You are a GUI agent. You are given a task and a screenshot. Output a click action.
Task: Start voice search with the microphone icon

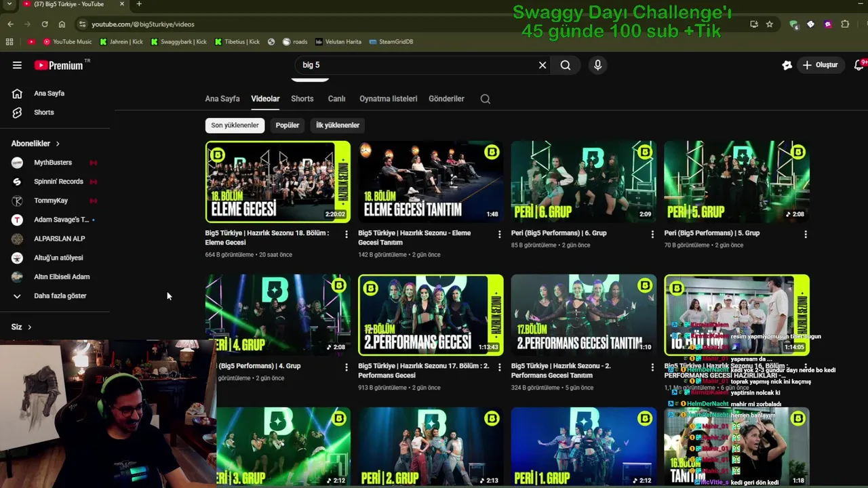[597, 65]
